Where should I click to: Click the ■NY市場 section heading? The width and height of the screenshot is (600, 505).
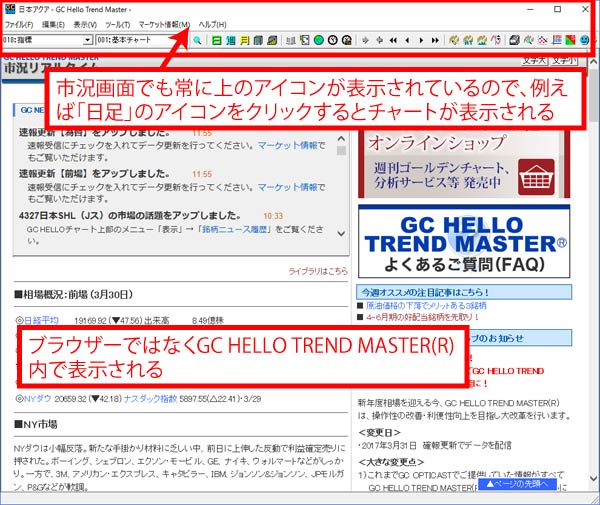[36, 424]
